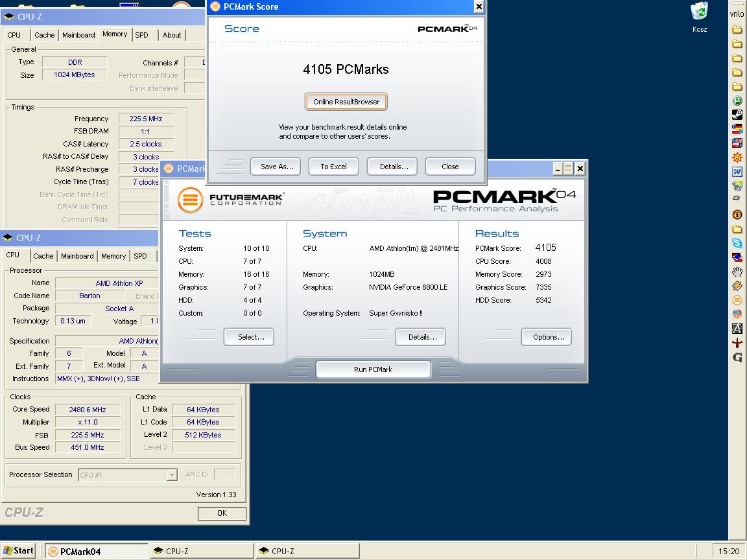
Task: Click the German flag dictionary icon
Action: (x=737, y=128)
